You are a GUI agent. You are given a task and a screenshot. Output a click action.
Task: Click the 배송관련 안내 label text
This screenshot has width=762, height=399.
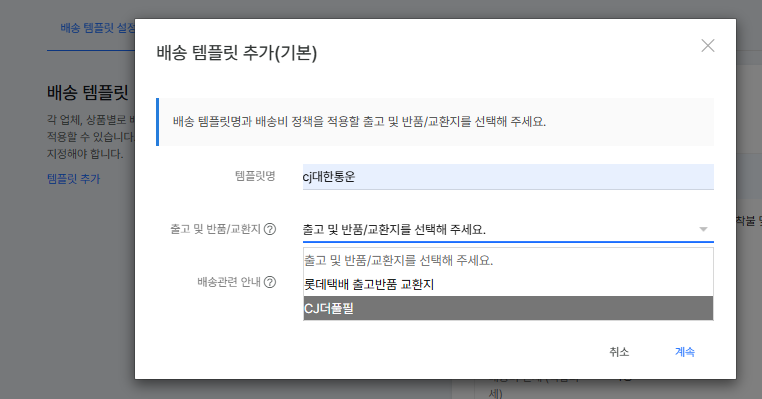tap(229, 282)
